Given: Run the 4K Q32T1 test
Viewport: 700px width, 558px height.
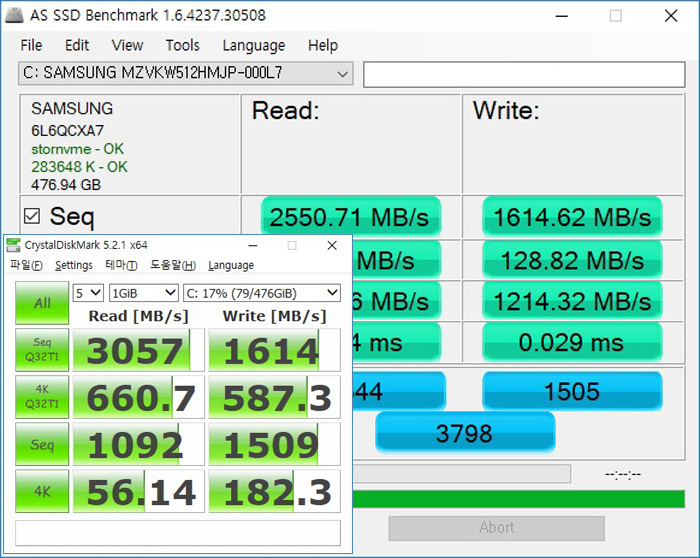Looking at the screenshot, I should pyautogui.click(x=42, y=397).
